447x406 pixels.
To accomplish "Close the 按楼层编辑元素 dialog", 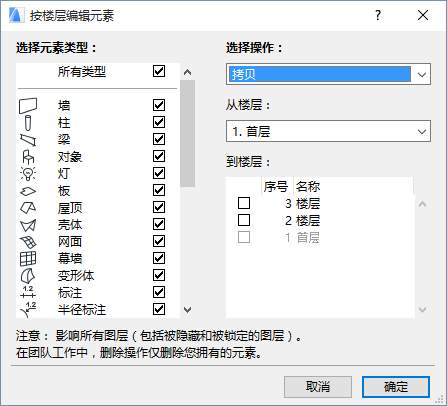I will pos(423,15).
